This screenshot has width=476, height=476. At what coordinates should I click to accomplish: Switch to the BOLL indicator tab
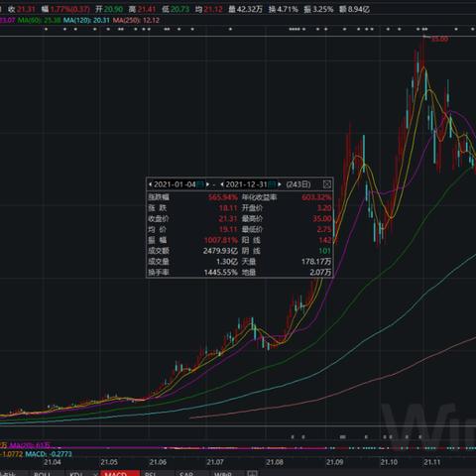pyautogui.click(x=43, y=473)
